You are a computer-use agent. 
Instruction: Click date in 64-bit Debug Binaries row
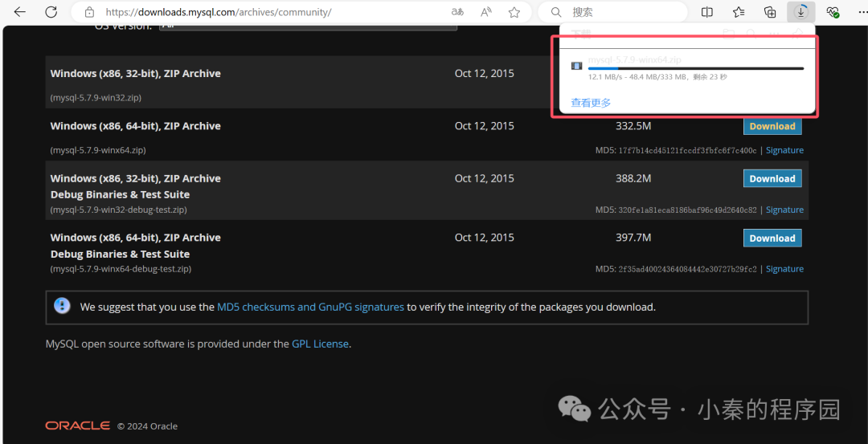(x=485, y=238)
